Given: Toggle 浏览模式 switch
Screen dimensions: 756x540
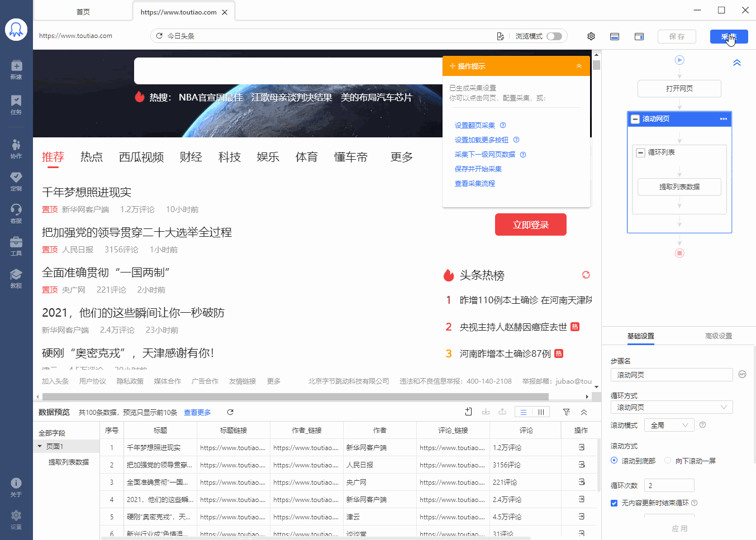Looking at the screenshot, I should point(554,36).
